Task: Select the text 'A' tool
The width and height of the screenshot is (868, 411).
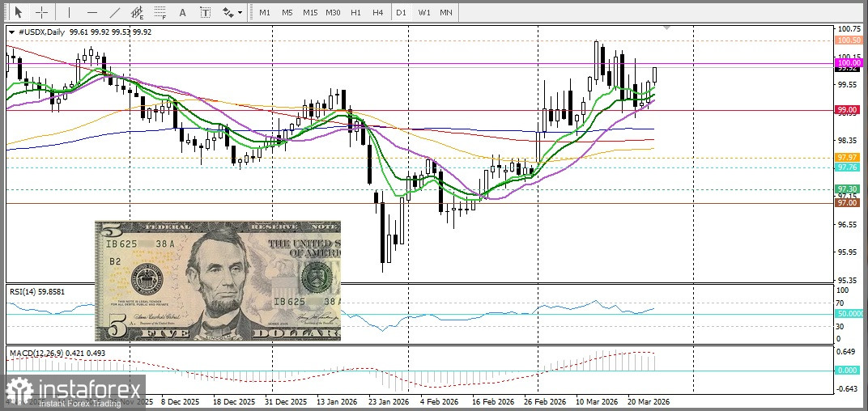Action: (x=182, y=12)
